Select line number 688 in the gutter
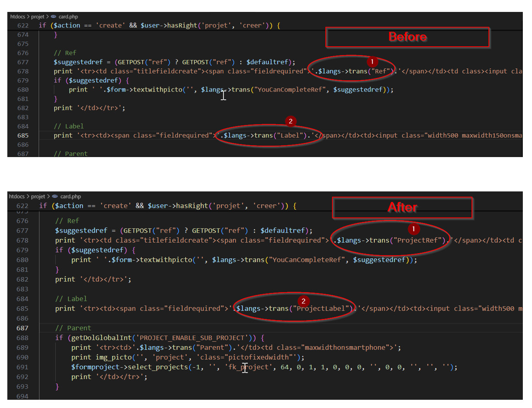 pos(22,338)
